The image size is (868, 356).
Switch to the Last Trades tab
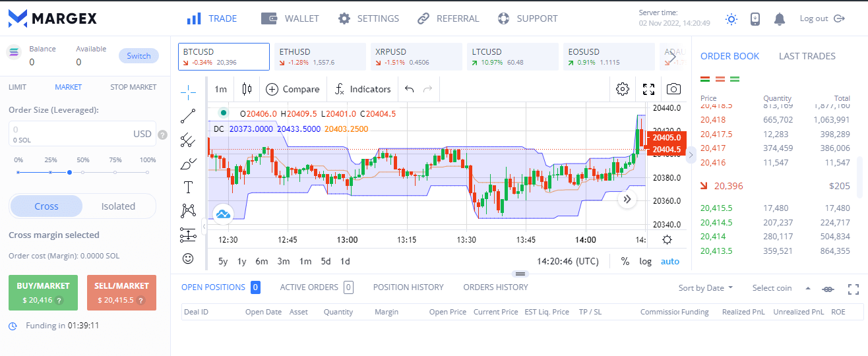(x=807, y=56)
